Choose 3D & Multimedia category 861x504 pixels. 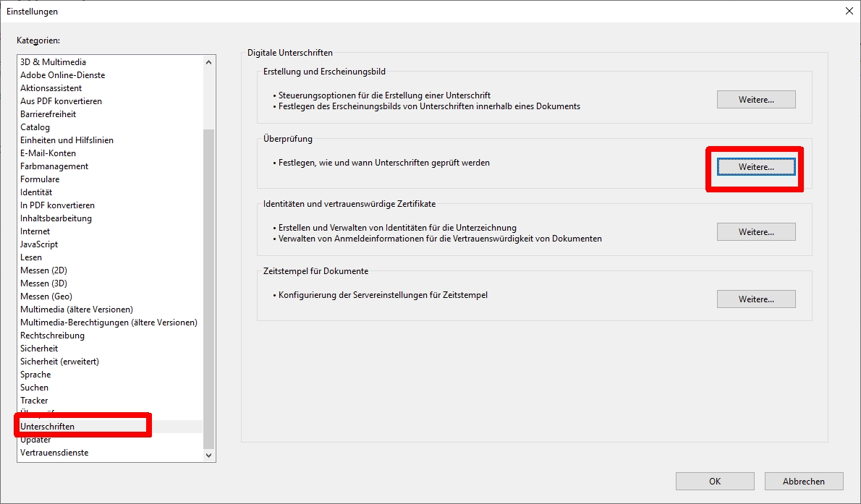coord(53,62)
